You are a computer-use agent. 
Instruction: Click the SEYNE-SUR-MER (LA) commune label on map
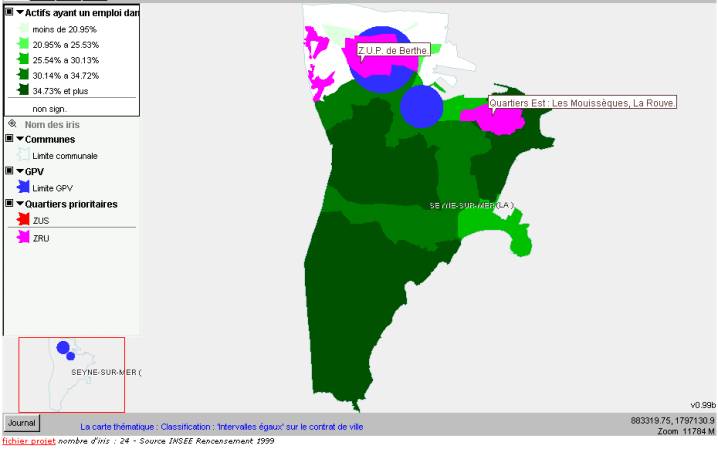coord(472,206)
